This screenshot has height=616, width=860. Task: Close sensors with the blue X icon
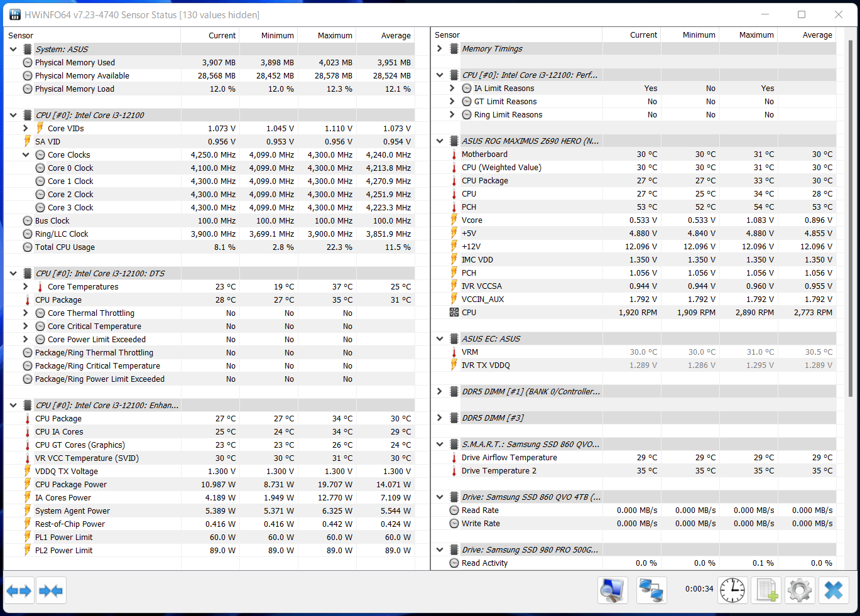click(x=833, y=590)
